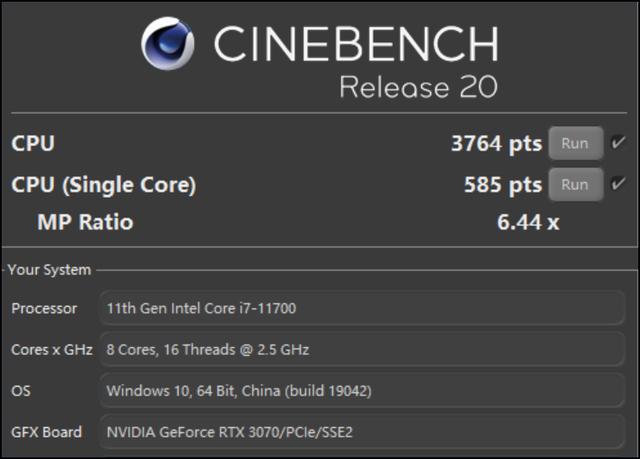Click the 6.44 x ratio value
This screenshot has width=640, height=459.
[528, 222]
